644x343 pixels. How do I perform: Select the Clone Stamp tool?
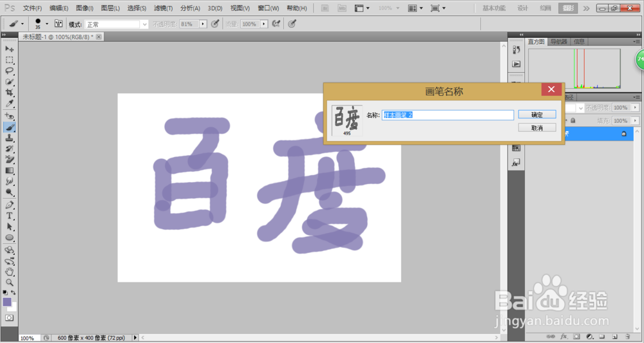[x=9, y=138]
